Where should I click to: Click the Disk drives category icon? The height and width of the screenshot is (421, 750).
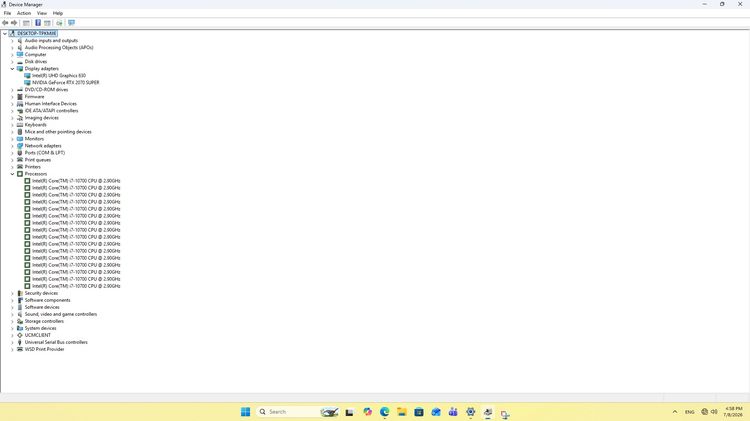[x=20, y=62]
